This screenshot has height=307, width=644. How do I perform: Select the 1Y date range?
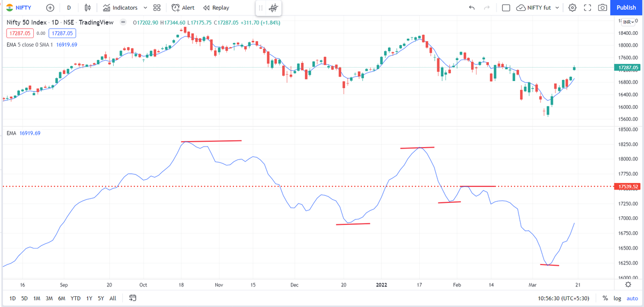point(89,298)
